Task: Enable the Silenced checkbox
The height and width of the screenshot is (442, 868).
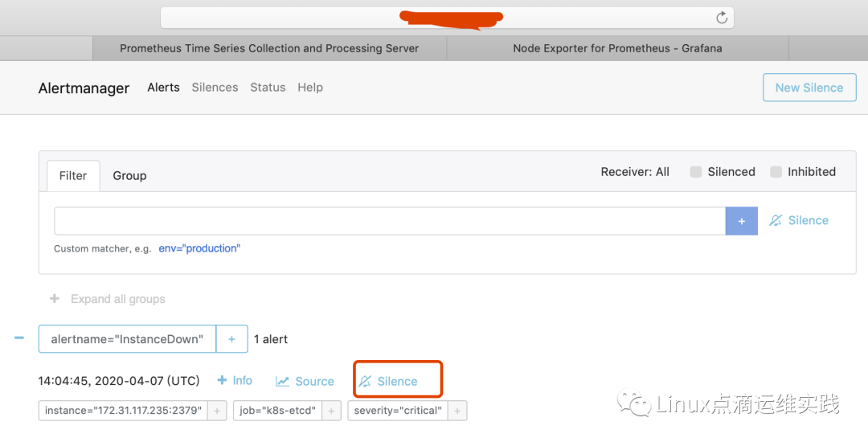Action: [x=696, y=172]
